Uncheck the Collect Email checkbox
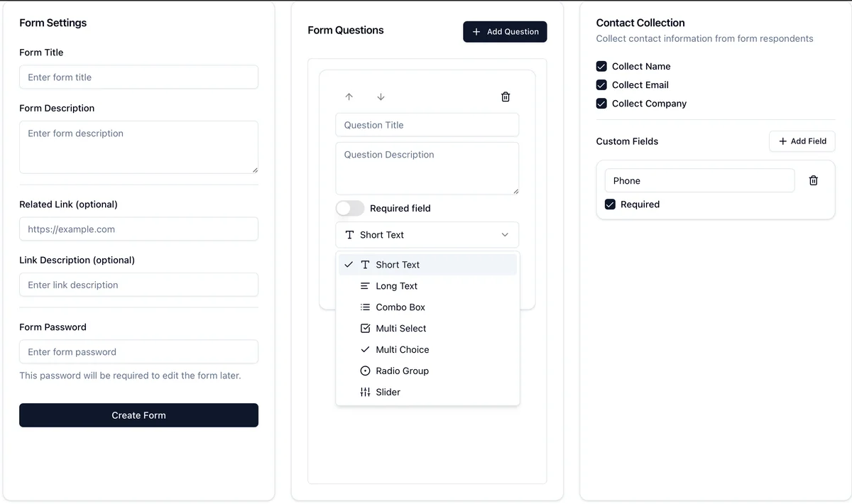Image resolution: width=852 pixels, height=504 pixels. [x=601, y=84]
